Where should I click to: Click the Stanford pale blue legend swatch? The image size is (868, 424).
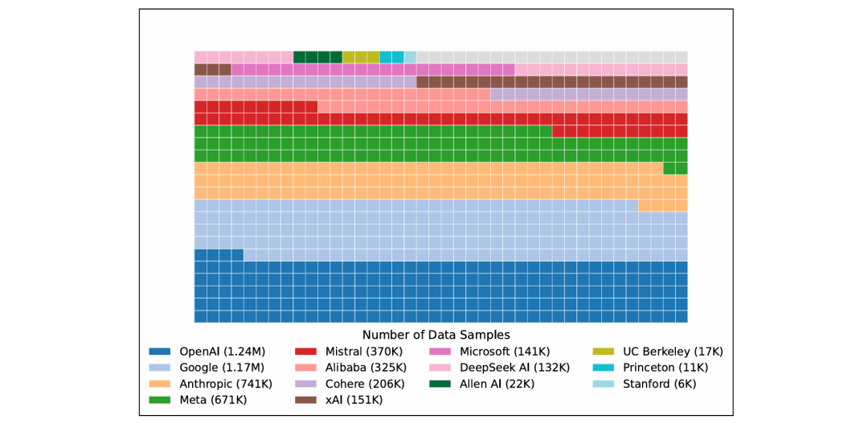click(x=604, y=383)
